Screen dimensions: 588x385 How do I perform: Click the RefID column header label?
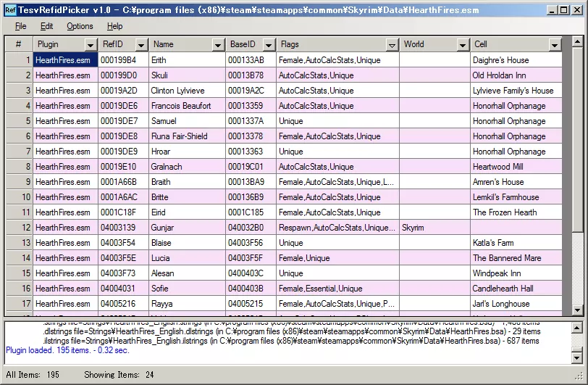point(113,44)
